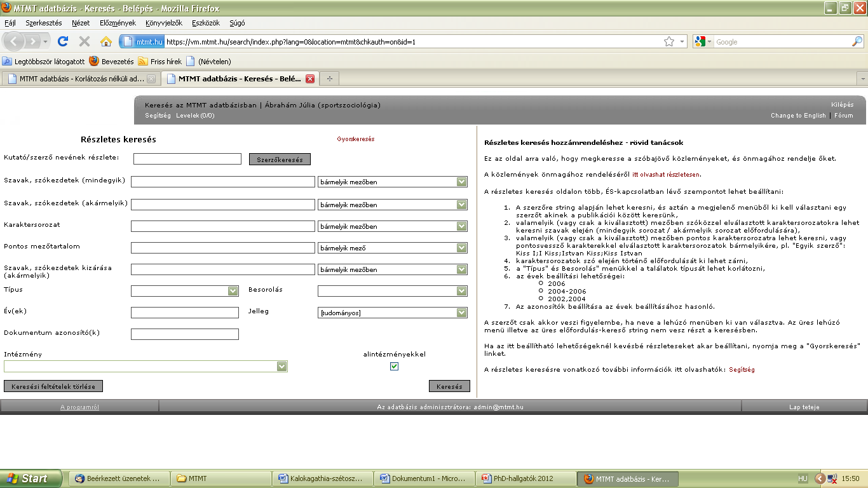Screen dimensions: 868x488
Task: Open the Könyvjelzők menu
Action: pyautogui.click(x=163, y=22)
